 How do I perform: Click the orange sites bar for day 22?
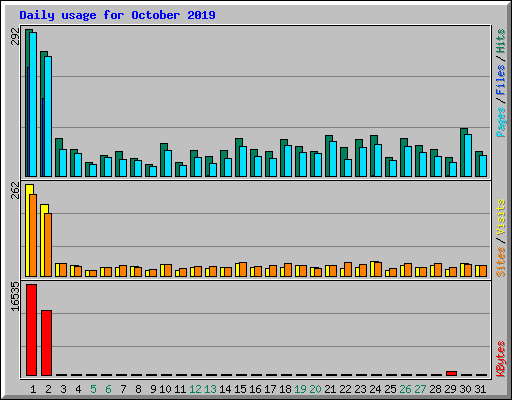pos(348,269)
